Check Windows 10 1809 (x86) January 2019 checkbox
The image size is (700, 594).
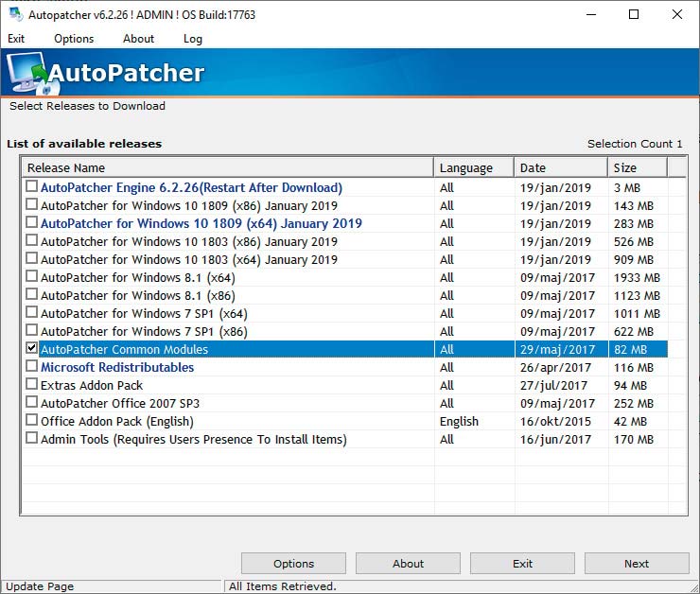coord(31,204)
